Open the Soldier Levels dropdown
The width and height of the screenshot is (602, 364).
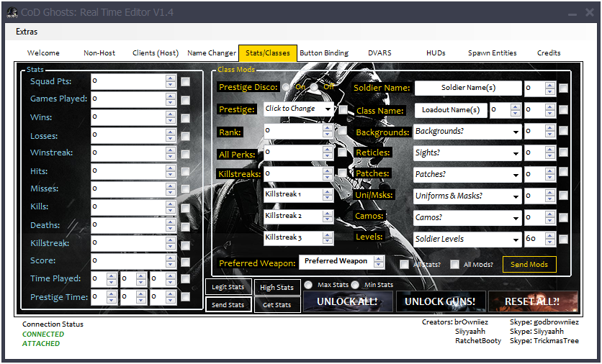click(x=467, y=239)
